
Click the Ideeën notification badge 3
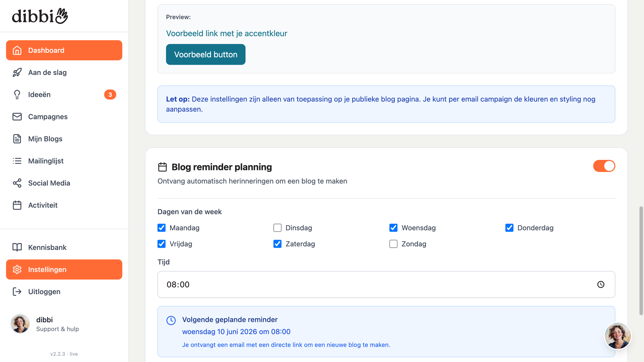click(x=110, y=95)
